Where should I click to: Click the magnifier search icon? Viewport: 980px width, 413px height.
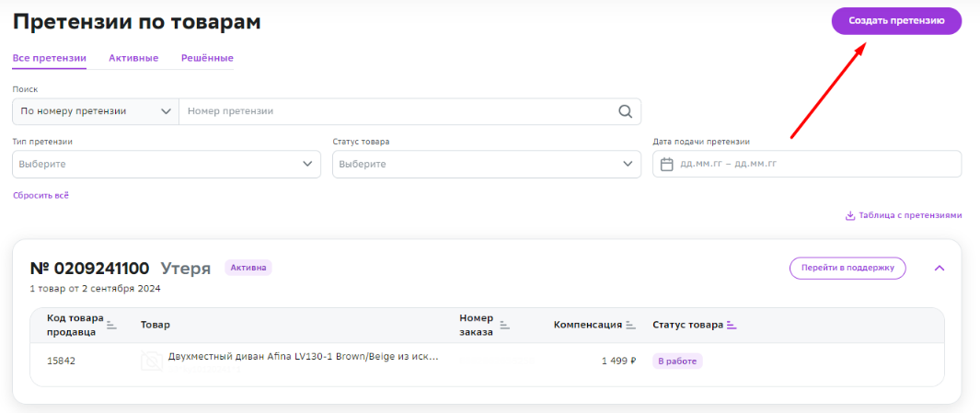(x=625, y=111)
